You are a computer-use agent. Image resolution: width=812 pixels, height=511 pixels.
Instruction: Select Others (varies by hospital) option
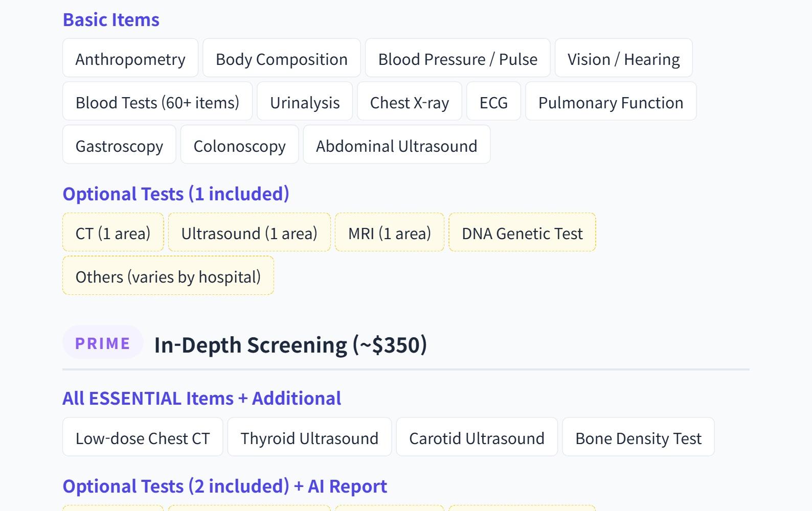(168, 276)
